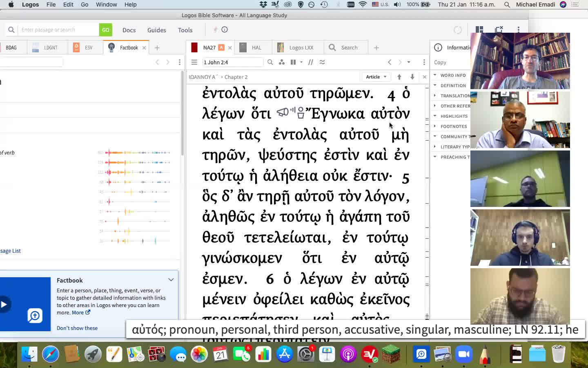This screenshot has width=588, height=368.
Task: Open the Article navigation dropdown
Action: coord(376,77)
